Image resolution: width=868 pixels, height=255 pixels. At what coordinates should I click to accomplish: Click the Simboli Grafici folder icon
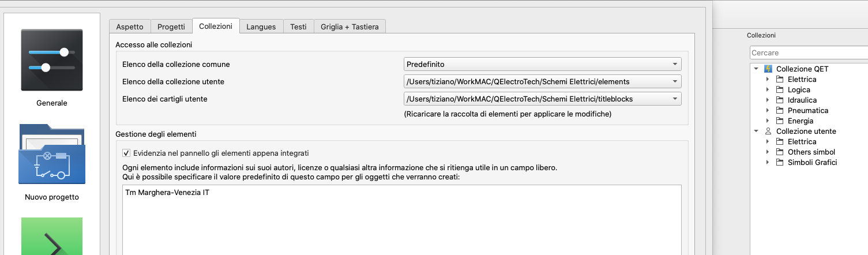coord(779,162)
